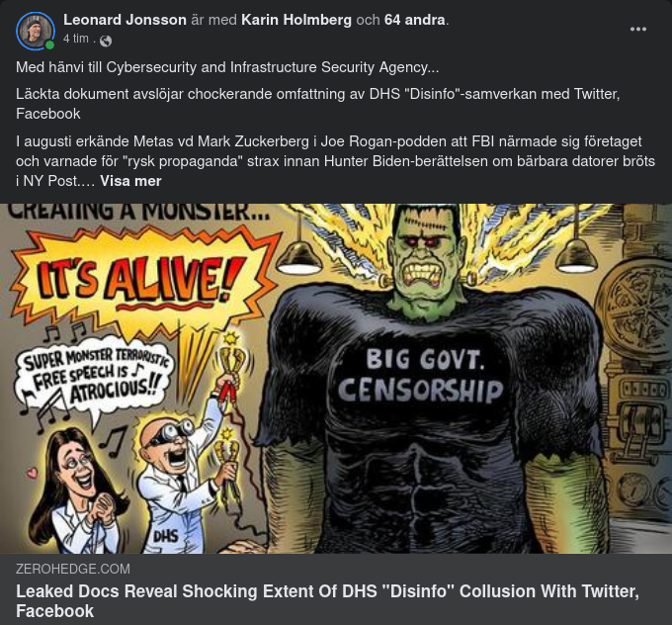Screen dimensions: 672x625
Task: Click the Big Govt. Censorship shirt text
Action: 421,376
